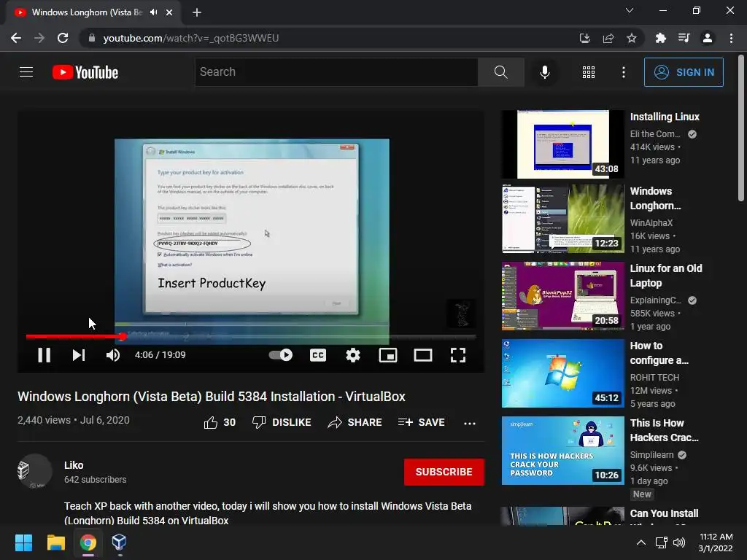Switch to Chrome from the taskbar

(x=88, y=542)
